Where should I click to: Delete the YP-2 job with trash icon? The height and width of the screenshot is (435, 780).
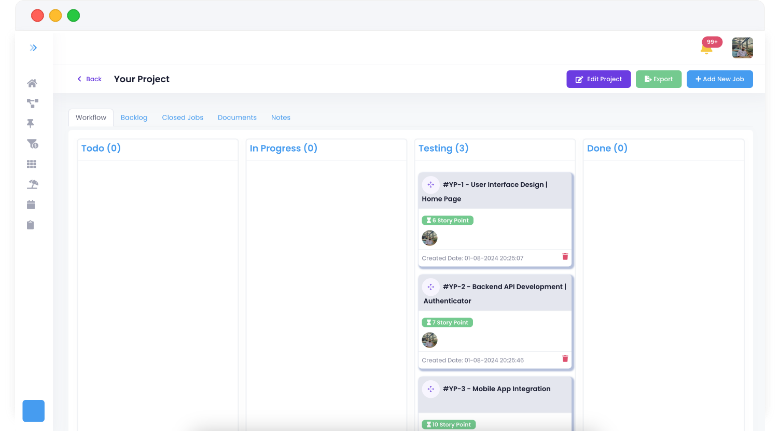565,359
